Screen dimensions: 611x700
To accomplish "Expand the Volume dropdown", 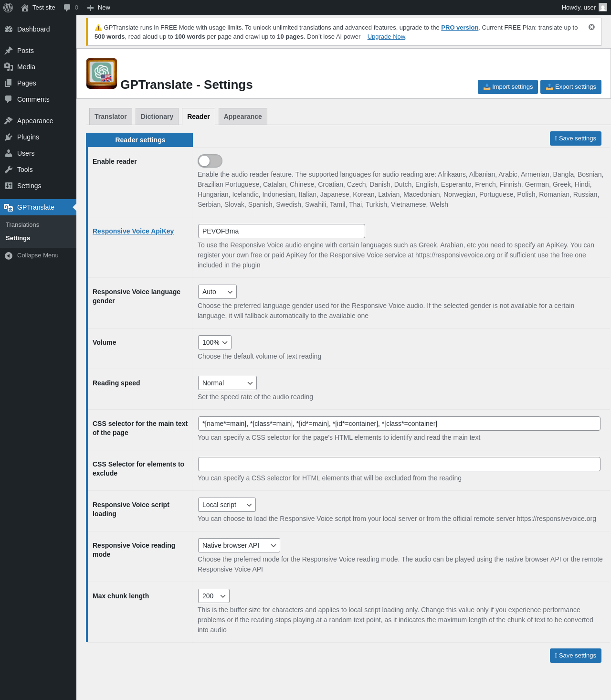I will click(215, 342).
